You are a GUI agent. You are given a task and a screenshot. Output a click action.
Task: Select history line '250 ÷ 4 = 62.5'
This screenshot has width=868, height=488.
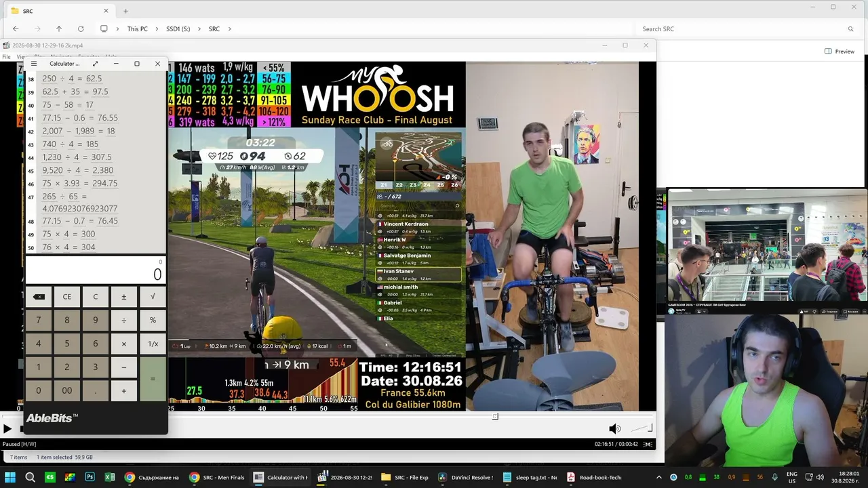(x=72, y=79)
